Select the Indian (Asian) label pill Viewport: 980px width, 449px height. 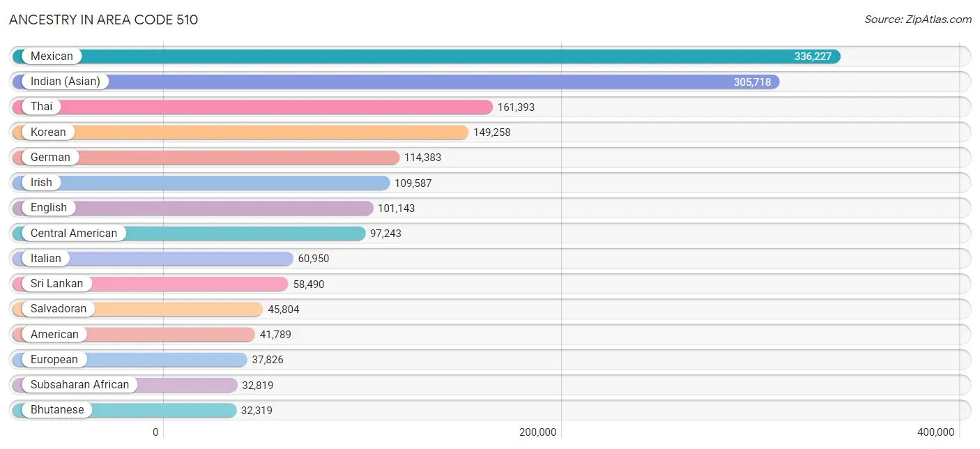pos(65,82)
